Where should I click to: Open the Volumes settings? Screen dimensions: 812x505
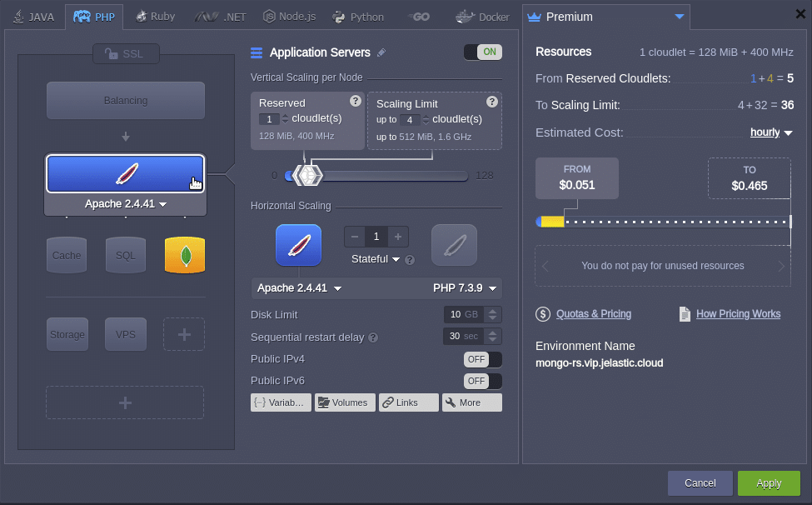click(345, 402)
